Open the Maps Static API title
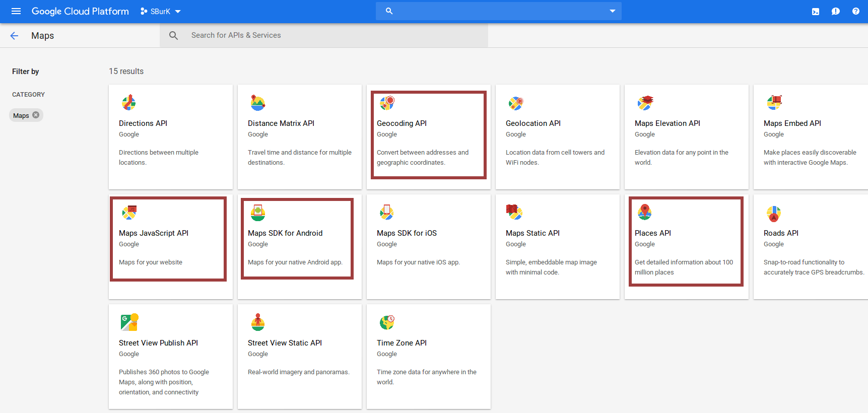Image resolution: width=868 pixels, height=413 pixels. pos(532,233)
